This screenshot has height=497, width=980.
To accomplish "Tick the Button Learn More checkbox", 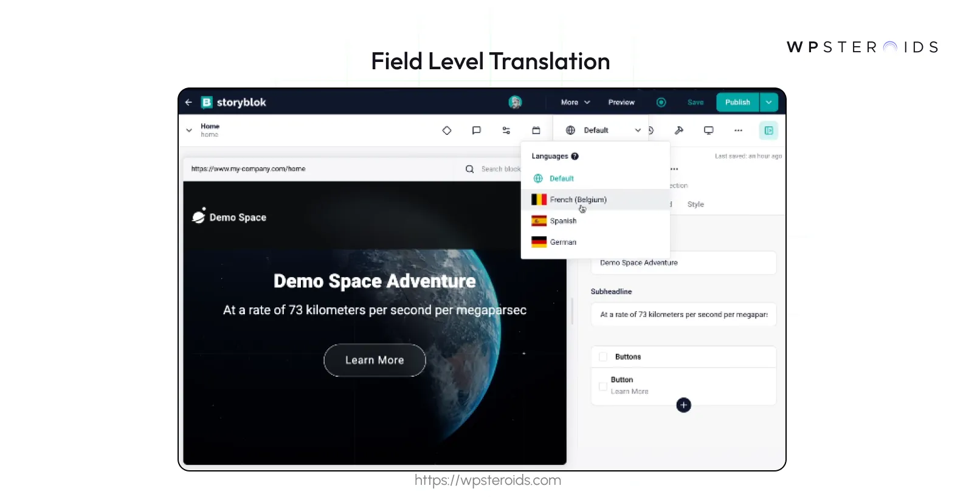I will (x=603, y=386).
